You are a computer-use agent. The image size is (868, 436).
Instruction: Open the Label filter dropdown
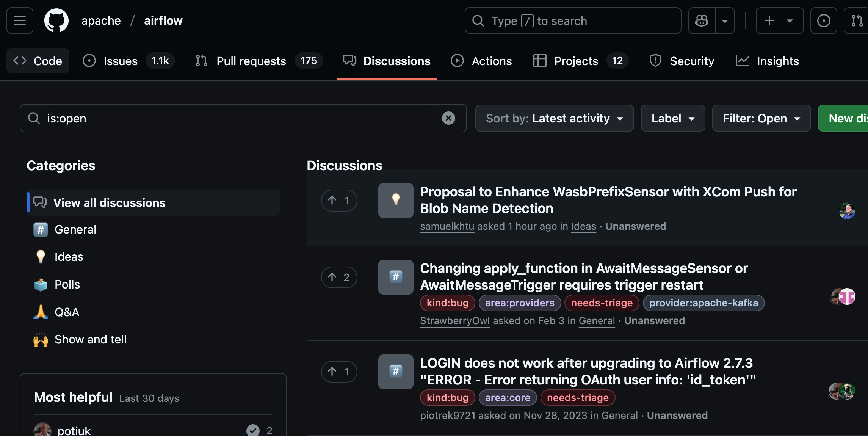(x=673, y=118)
